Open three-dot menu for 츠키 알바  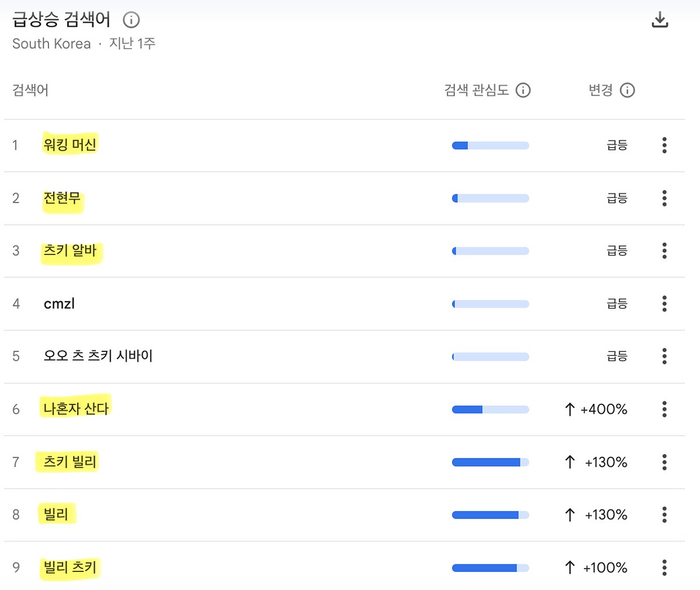(664, 251)
